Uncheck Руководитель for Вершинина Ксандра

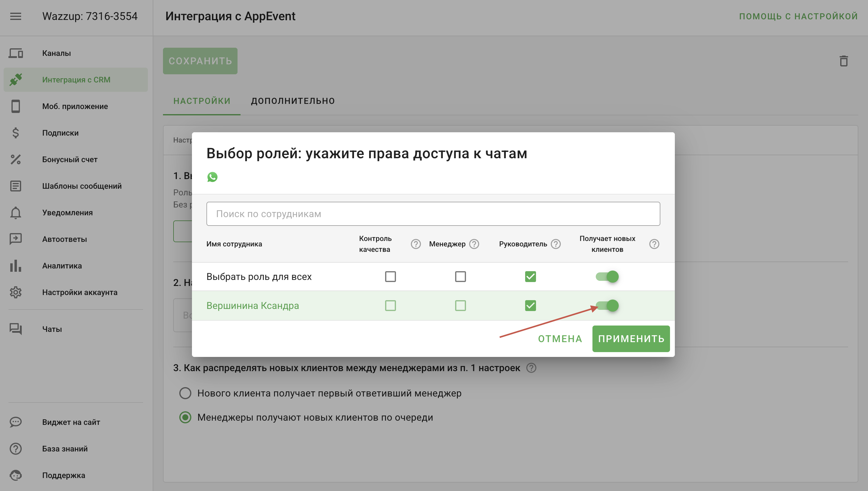pyautogui.click(x=530, y=306)
